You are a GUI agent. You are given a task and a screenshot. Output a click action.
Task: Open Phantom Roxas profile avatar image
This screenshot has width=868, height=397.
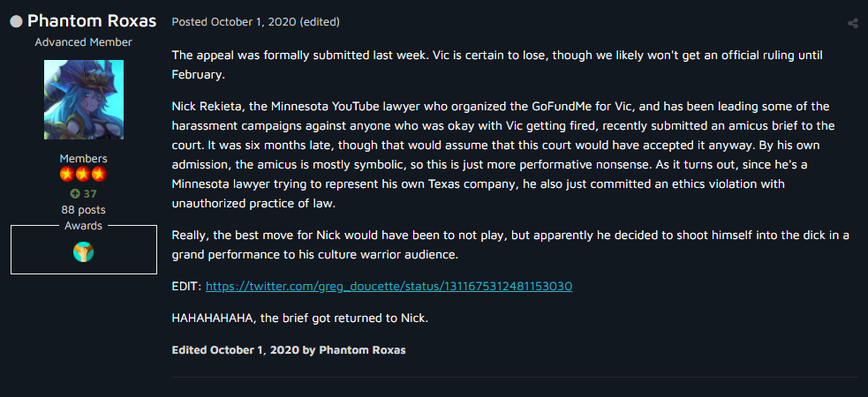(84, 100)
